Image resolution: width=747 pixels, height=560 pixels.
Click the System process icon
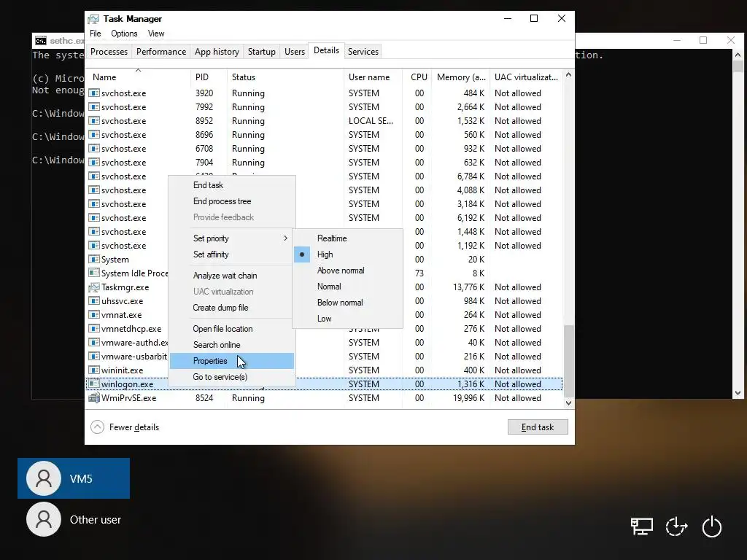[94, 260]
